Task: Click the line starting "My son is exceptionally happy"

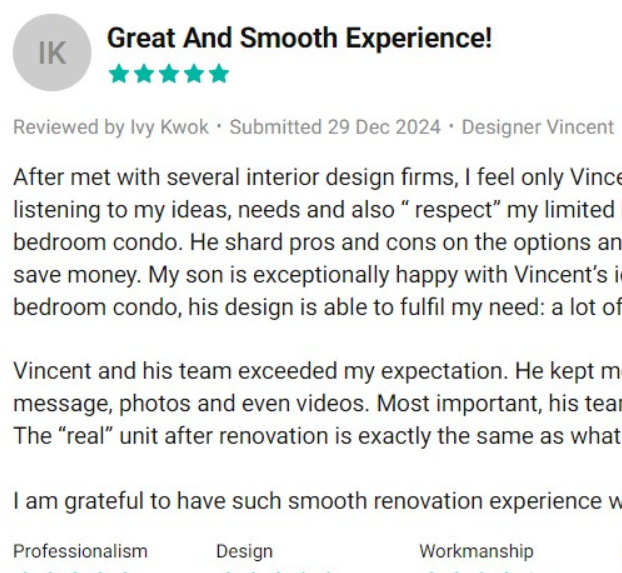Action: point(350,274)
